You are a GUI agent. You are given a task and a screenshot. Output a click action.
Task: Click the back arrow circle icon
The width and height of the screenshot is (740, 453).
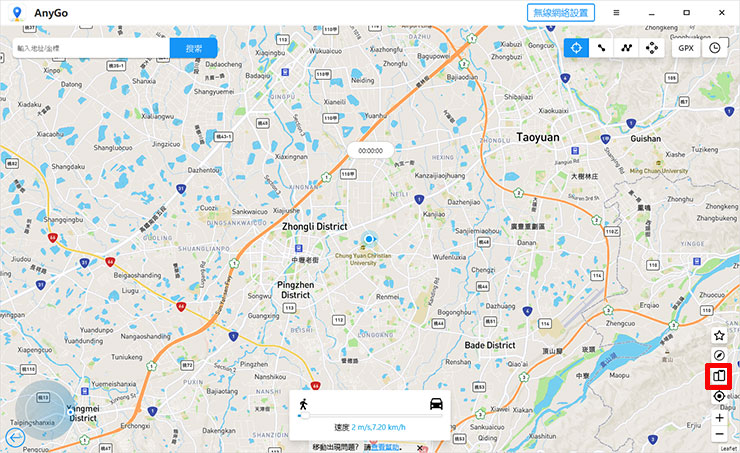pyautogui.click(x=15, y=438)
